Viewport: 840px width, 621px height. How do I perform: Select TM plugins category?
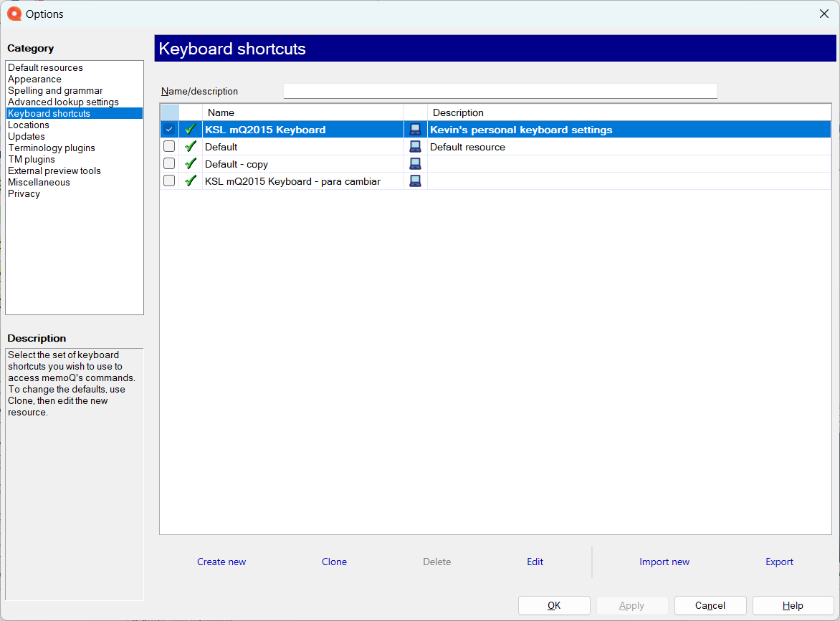pyautogui.click(x=31, y=160)
